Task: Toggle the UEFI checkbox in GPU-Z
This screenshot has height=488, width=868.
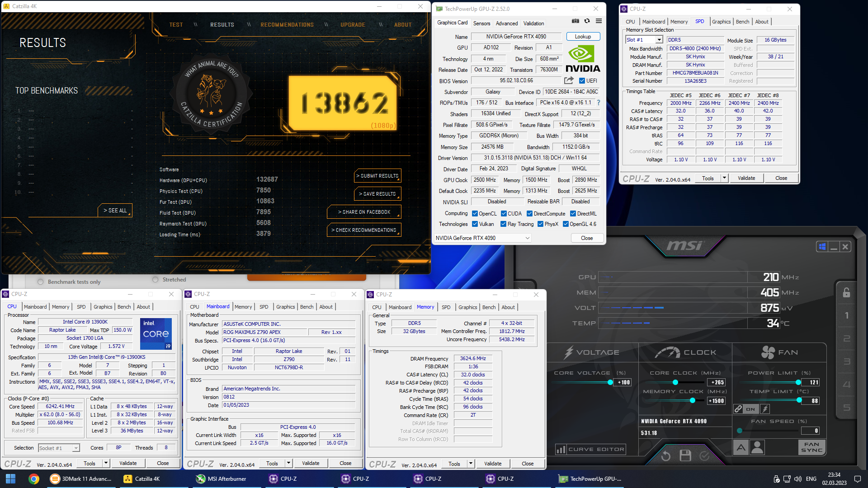Action: 582,81
